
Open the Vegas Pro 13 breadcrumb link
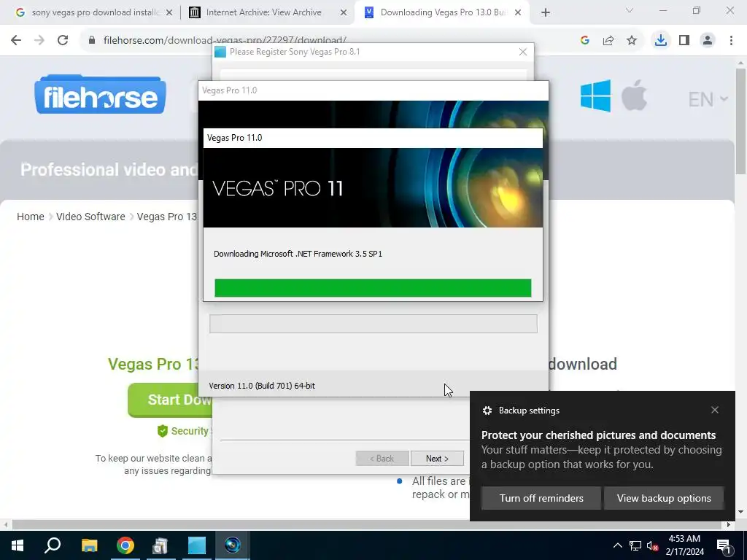coord(167,217)
